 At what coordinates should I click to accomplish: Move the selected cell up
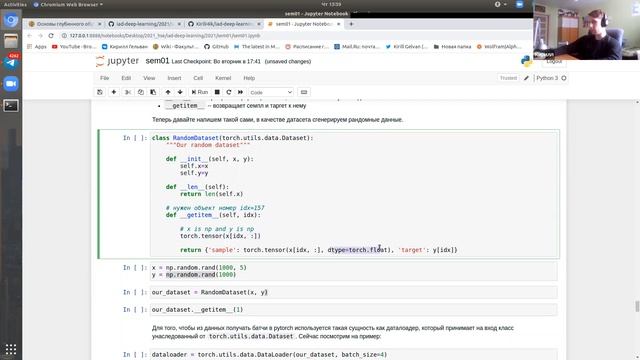point(168,92)
